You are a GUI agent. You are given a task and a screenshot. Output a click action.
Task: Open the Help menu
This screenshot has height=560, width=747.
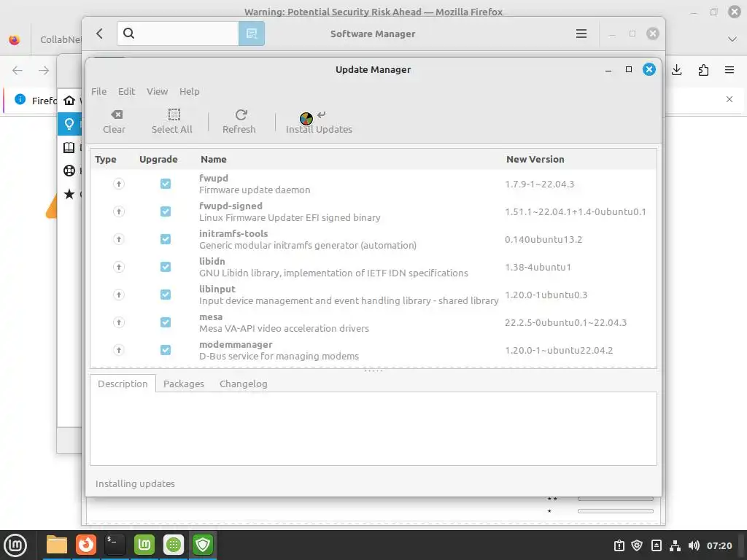point(190,91)
